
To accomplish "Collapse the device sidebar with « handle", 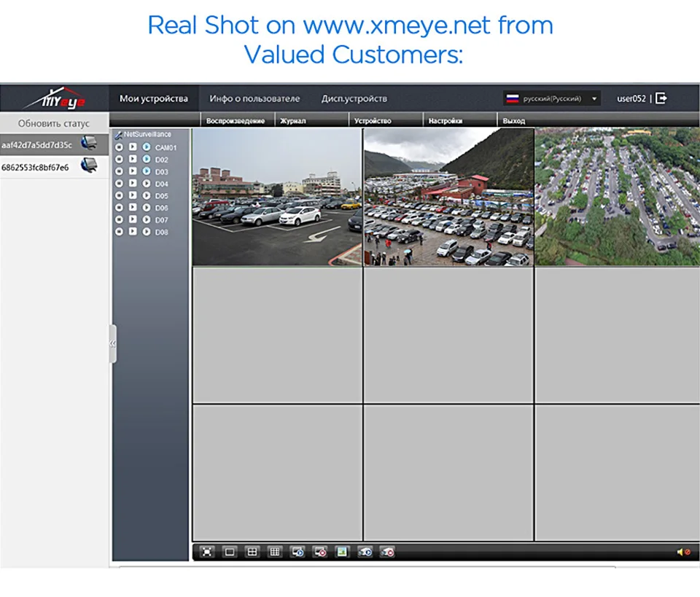I will tap(112, 343).
